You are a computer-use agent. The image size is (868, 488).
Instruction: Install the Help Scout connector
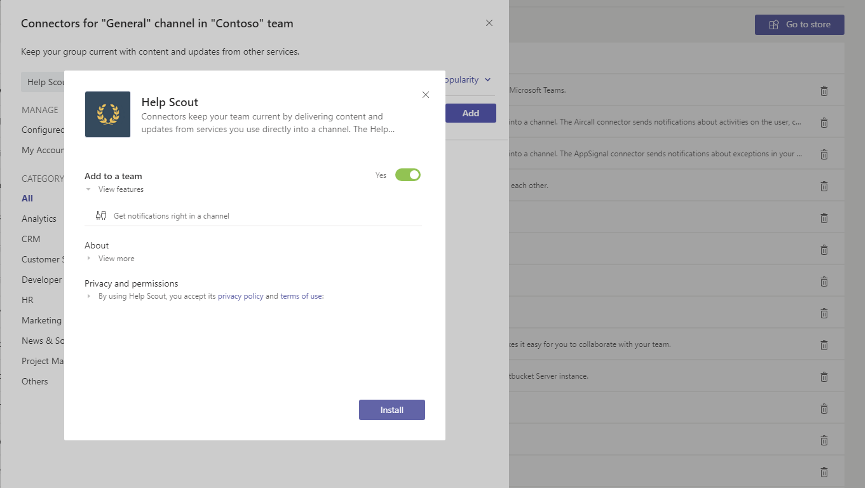pyautogui.click(x=391, y=410)
